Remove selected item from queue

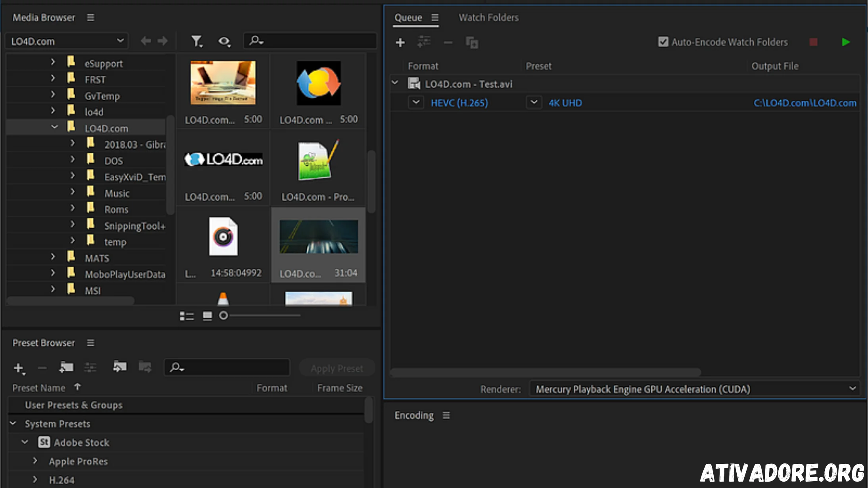448,42
